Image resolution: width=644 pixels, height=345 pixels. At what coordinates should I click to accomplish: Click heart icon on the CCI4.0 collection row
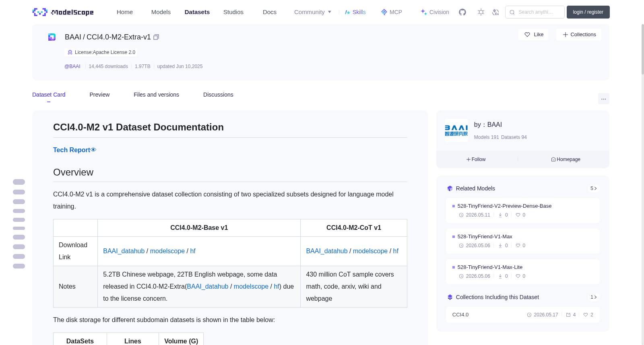pos(586,315)
